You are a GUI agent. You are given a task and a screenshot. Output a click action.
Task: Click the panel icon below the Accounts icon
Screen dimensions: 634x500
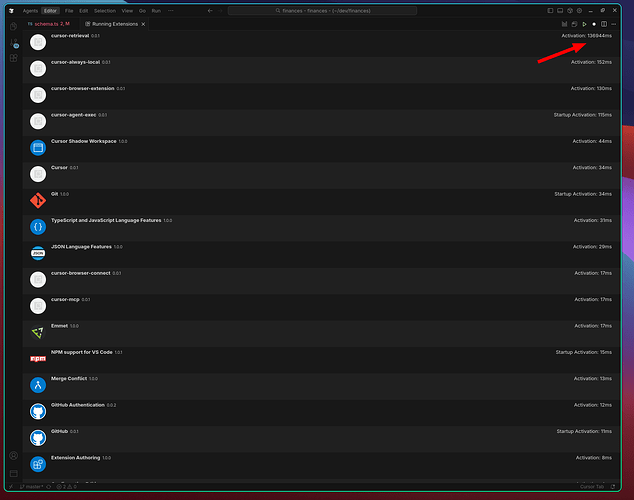click(13, 473)
